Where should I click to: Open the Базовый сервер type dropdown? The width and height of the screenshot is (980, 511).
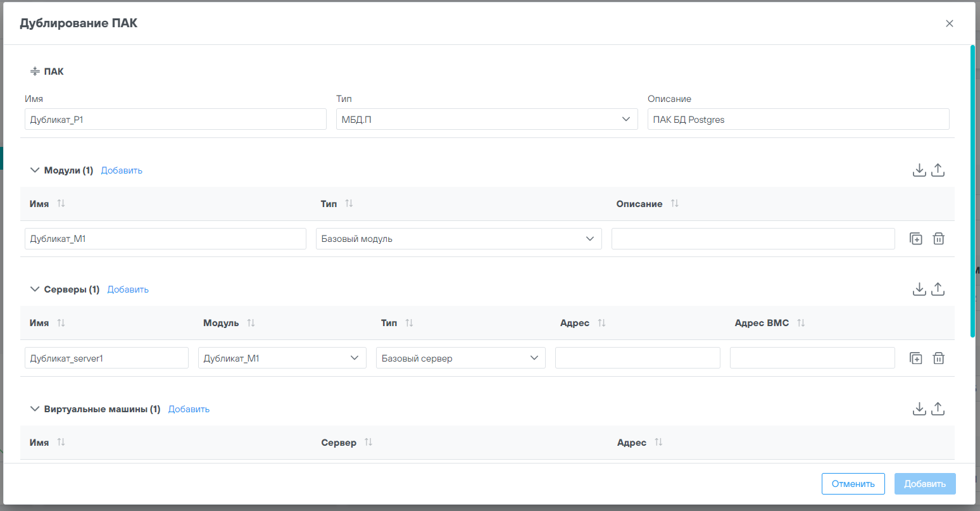click(x=460, y=358)
